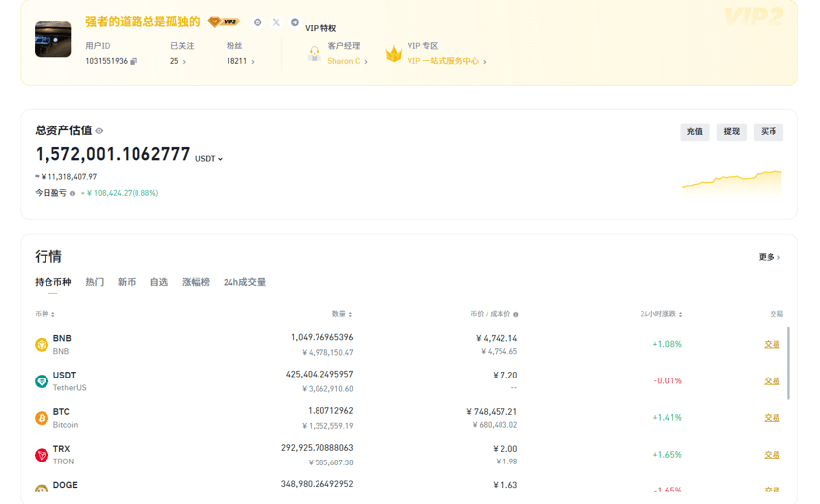Screen dimensions: 820x504
Task: Switch to the 热门 tab
Action: [95, 282]
